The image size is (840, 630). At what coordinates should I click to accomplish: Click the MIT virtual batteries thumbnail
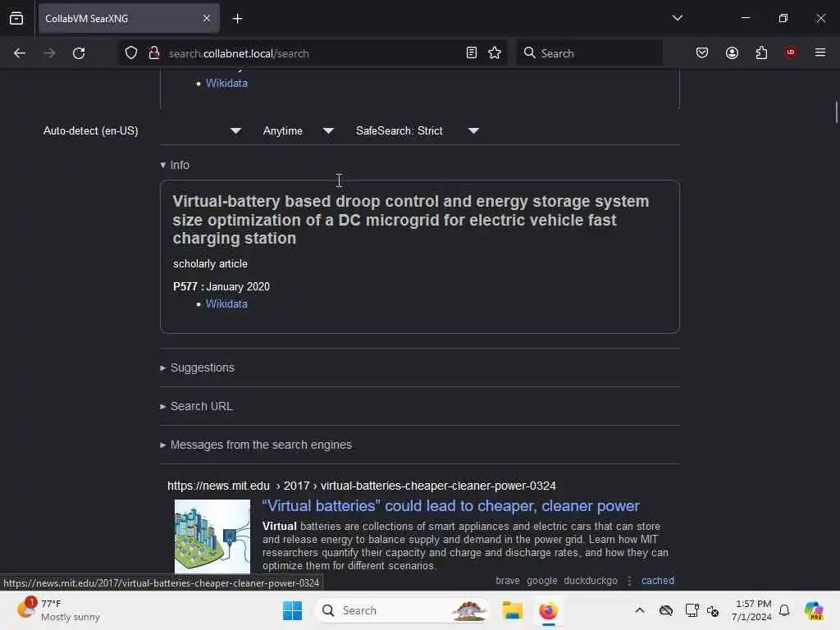212,536
